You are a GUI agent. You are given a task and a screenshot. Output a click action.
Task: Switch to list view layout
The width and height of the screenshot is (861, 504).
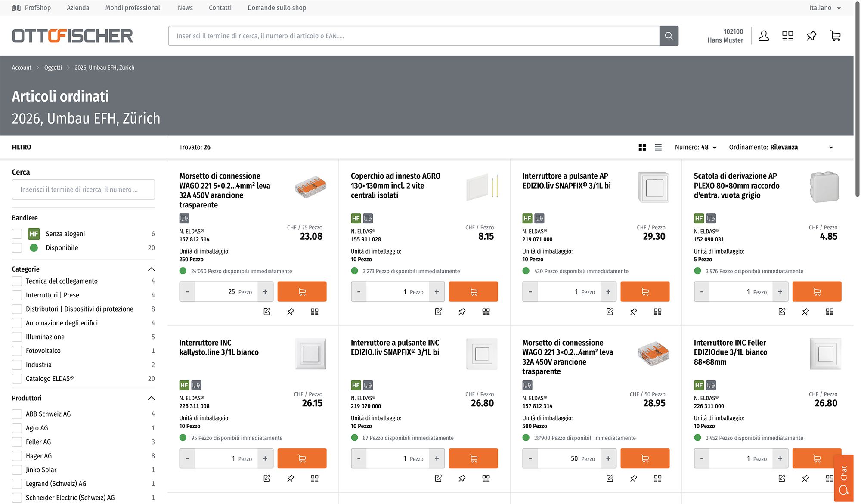[658, 147]
